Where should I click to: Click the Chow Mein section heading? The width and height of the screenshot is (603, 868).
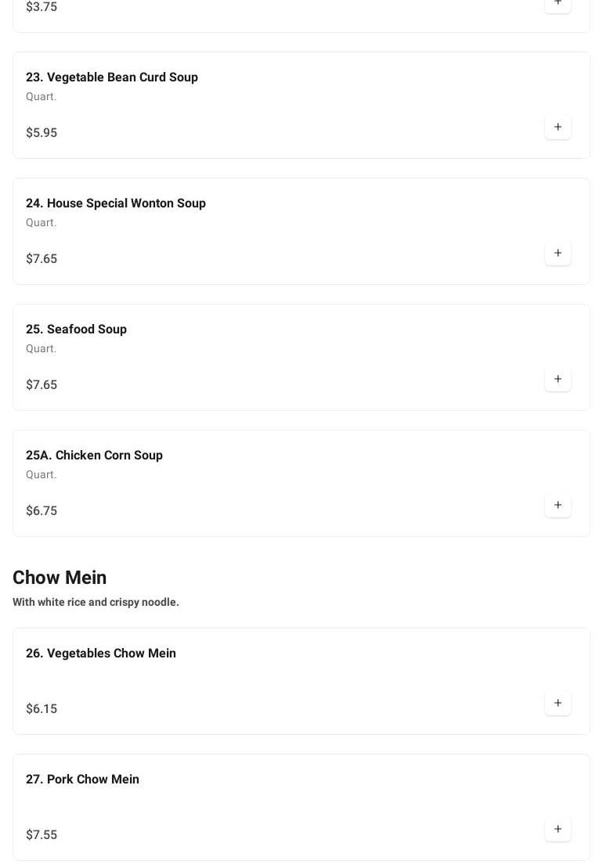tap(60, 578)
